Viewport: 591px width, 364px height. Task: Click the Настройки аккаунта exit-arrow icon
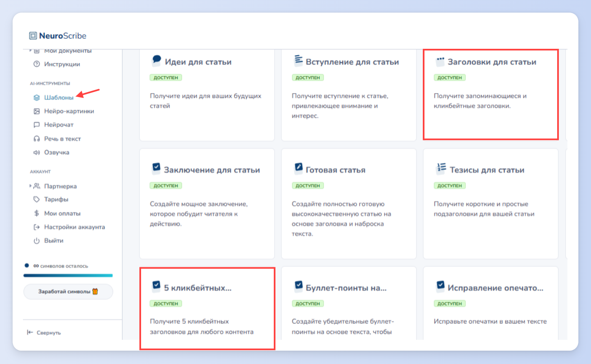(x=37, y=227)
